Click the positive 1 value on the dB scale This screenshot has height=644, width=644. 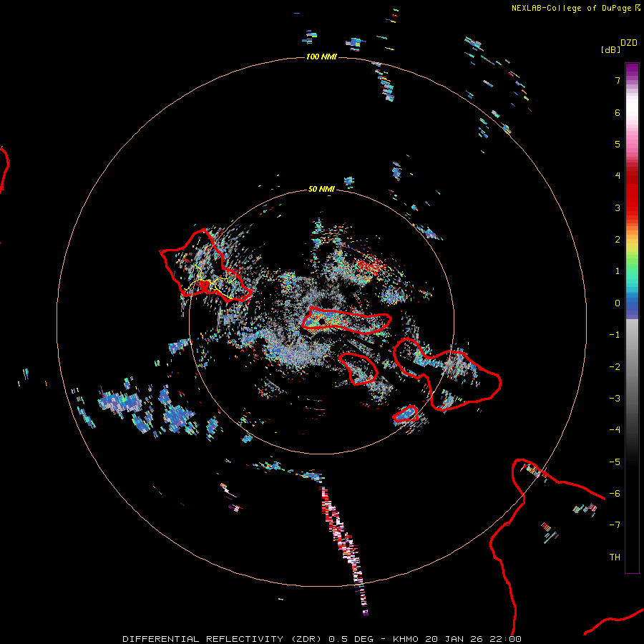(x=618, y=271)
